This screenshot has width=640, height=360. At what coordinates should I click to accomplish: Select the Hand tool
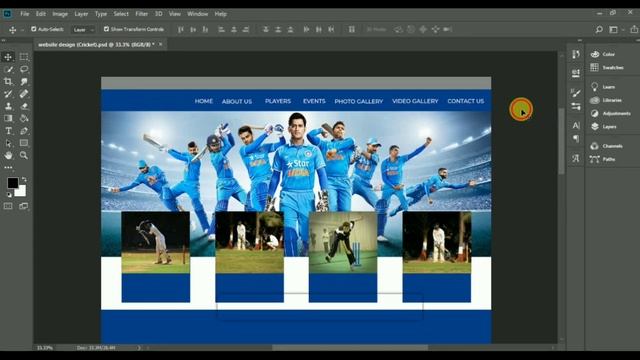click(8, 156)
